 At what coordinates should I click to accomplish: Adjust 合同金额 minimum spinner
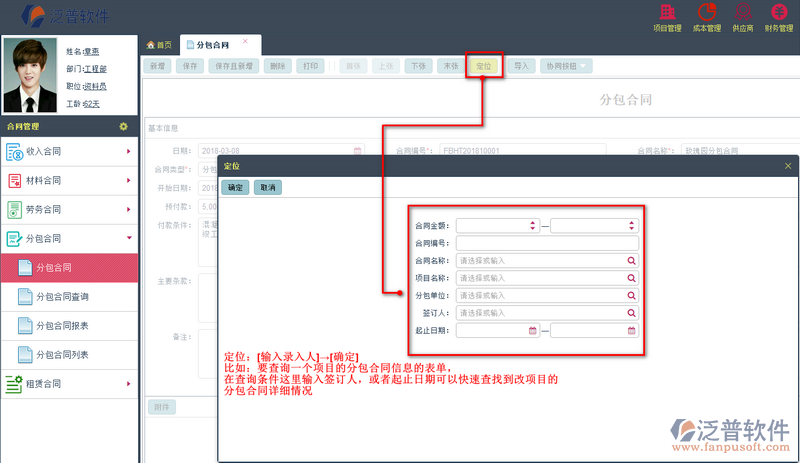[x=532, y=226]
